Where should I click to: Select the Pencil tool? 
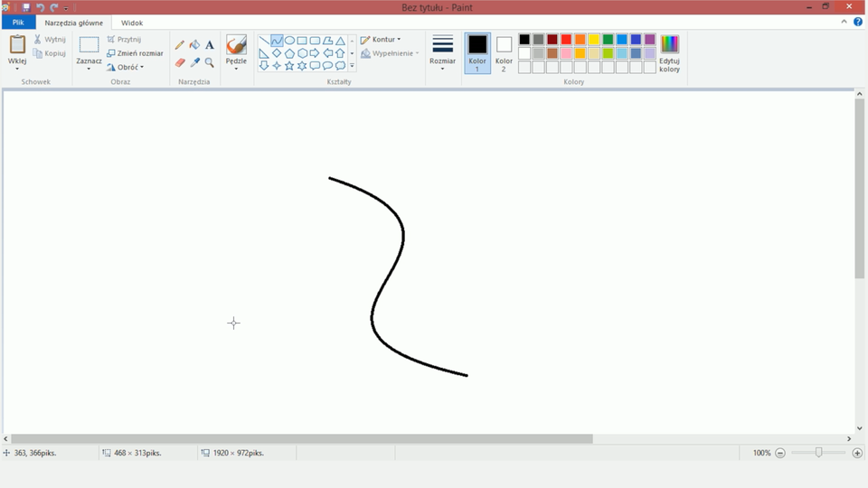(180, 45)
